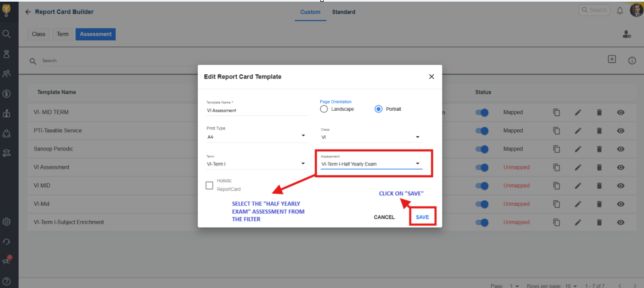The image size is (644, 288).
Task: Edit the PTI-Taxable Service template with pencil
Action: click(578, 131)
